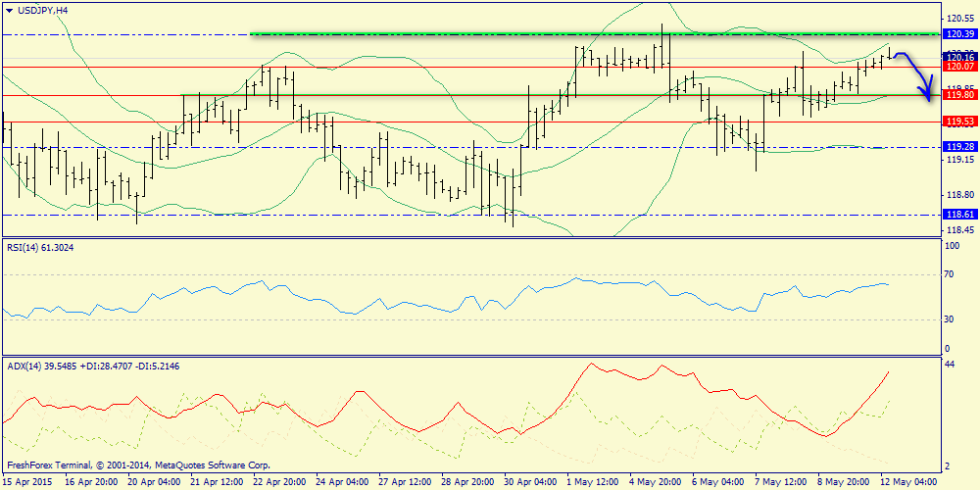Select the 30 Apr 04:00 time label
This screenshot has height=490, width=980.
pyautogui.click(x=529, y=482)
